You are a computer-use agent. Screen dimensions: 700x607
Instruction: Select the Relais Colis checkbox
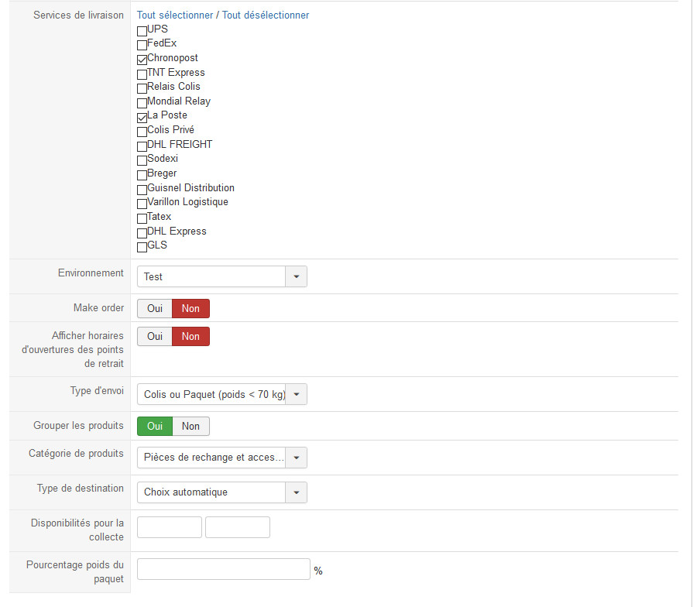click(142, 88)
